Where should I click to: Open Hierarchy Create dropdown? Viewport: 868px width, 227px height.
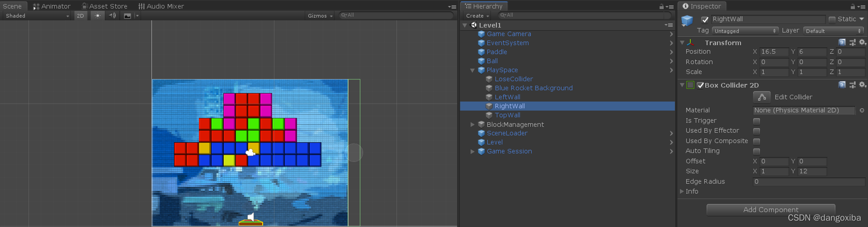tap(477, 16)
